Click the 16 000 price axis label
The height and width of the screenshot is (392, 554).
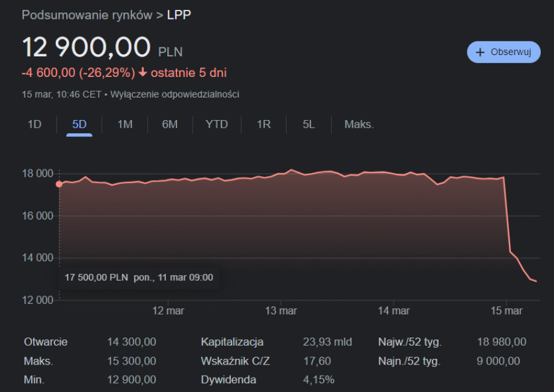pyautogui.click(x=38, y=216)
